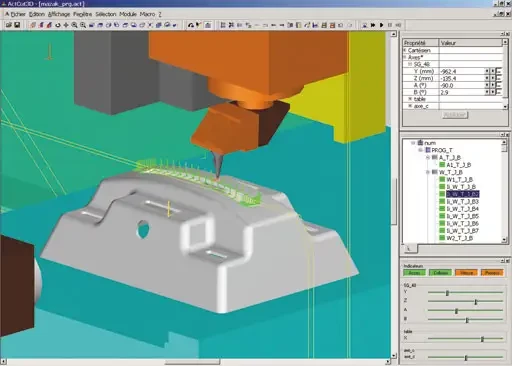Click the Y (mm) value field
The width and height of the screenshot is (512, 366).
point(462,71)
